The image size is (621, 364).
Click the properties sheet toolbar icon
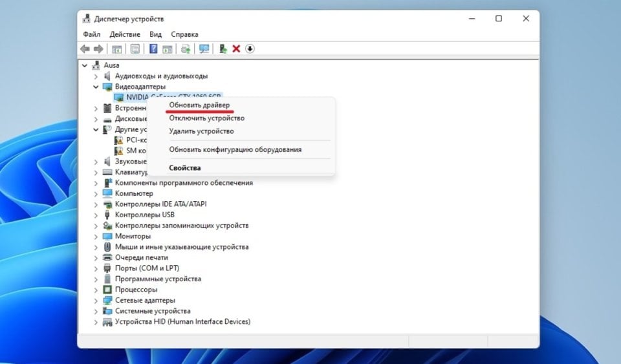point(135,49)
